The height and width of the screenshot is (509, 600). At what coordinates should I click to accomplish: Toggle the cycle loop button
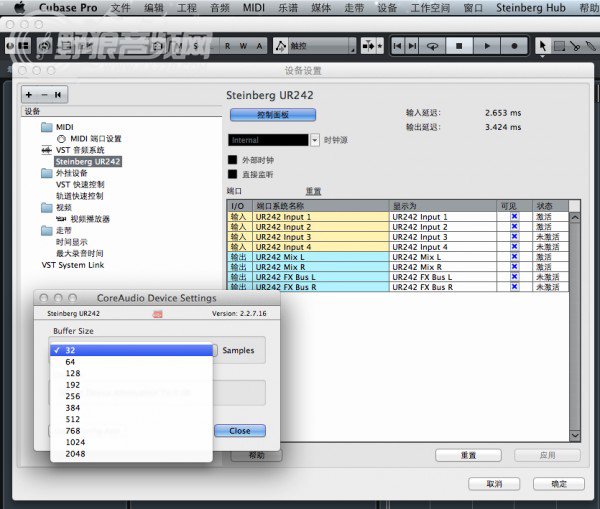pyautogui.click(x=432, y=46)
